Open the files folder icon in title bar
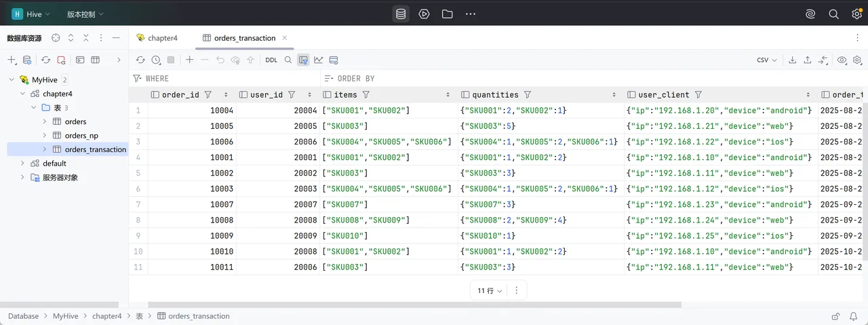 tap(447, 14)
